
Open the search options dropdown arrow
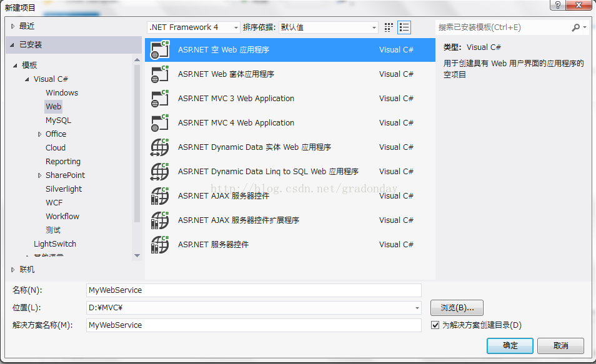pyautogui.click(x=585, y=27)
